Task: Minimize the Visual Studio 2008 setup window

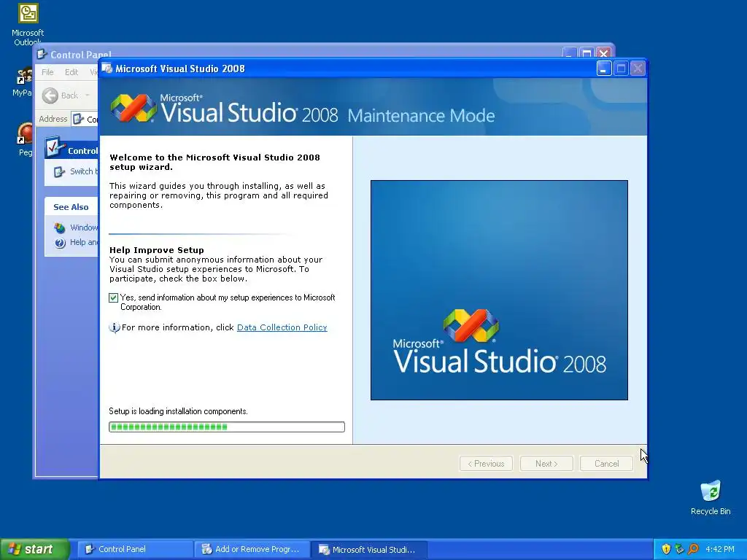Action: pyautogui.click(x=604, y=69)
